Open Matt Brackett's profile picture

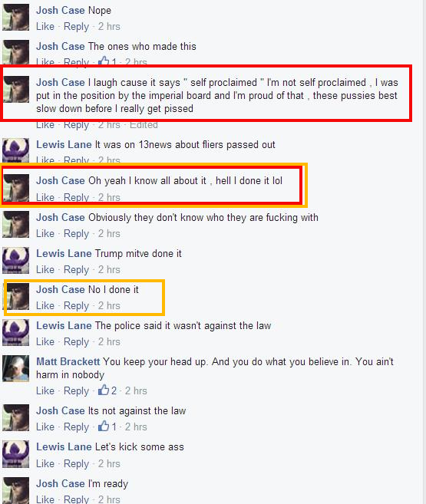click(16, 369)
